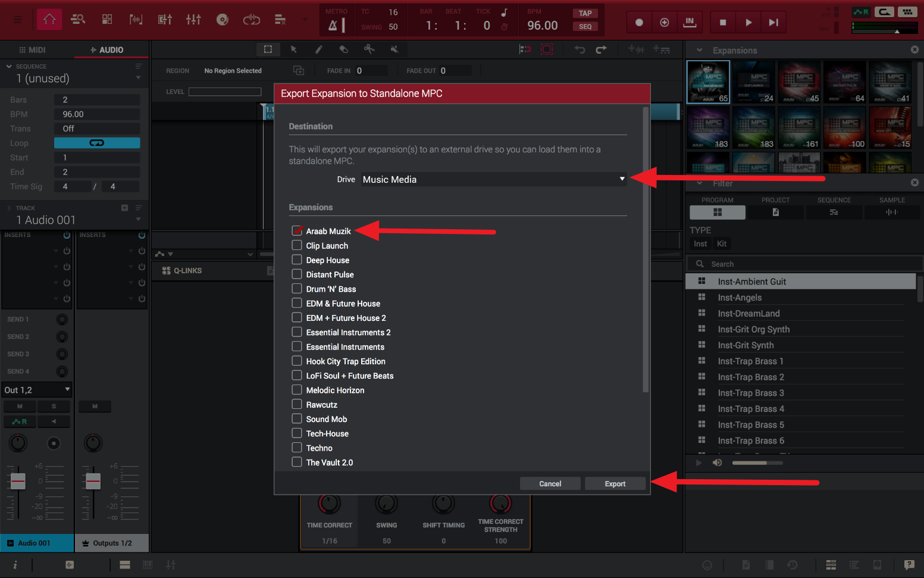Start playback with the play button
Image resolution: width=924 pixels, height=578 pixels.
click(x=748, y=23)
